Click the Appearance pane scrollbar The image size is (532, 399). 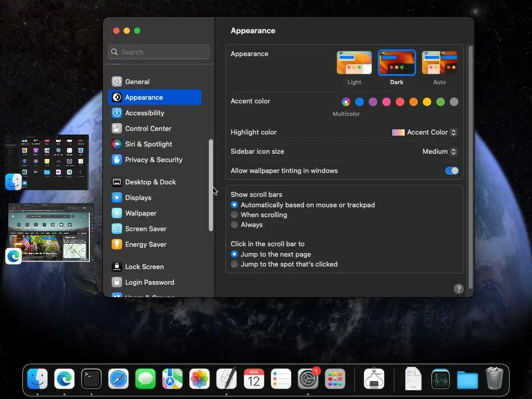[471, 167]
